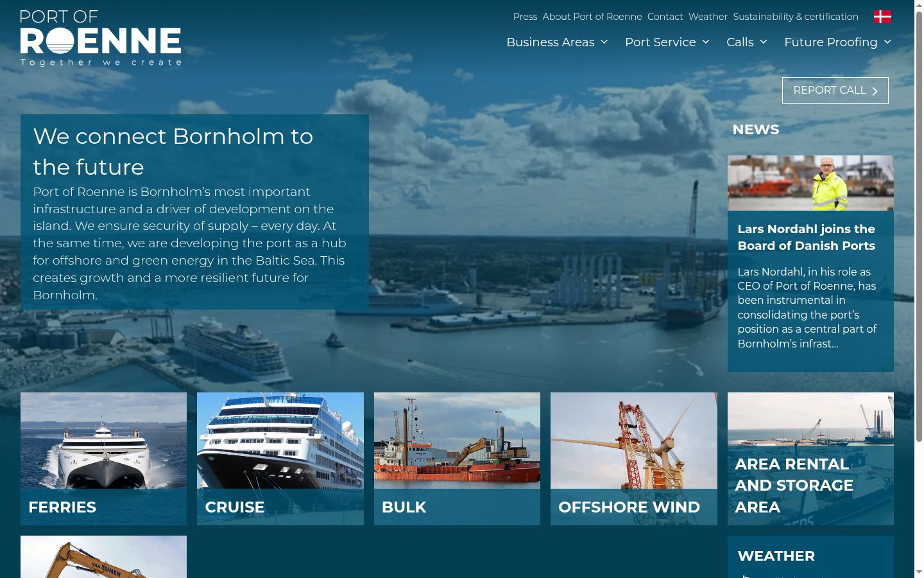
Task: Go to About Port of Roenne
Action: (x=592, y=17)
